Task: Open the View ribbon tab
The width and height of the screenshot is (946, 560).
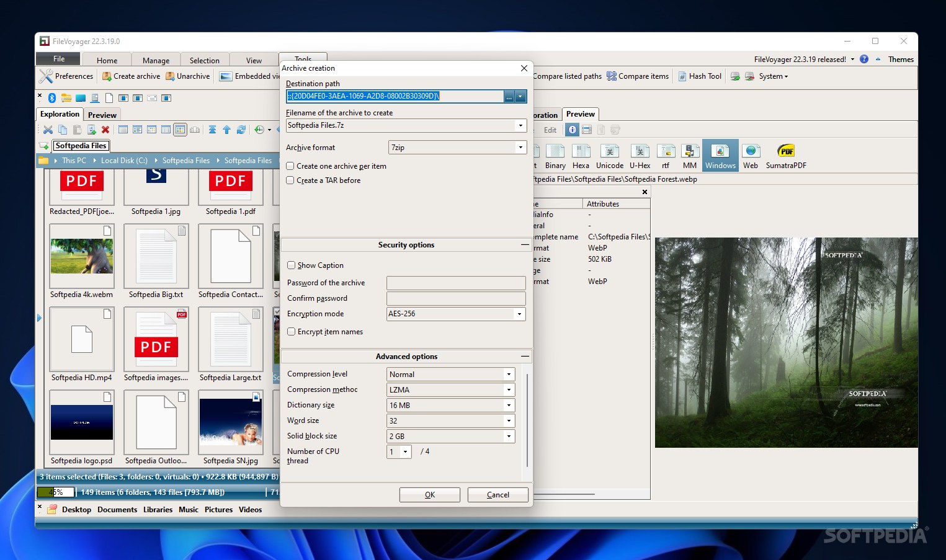Action: coord(254,60)
